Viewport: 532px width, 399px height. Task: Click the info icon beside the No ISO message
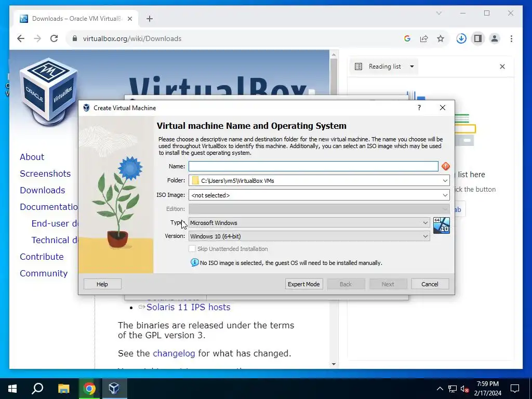point(194,262)
